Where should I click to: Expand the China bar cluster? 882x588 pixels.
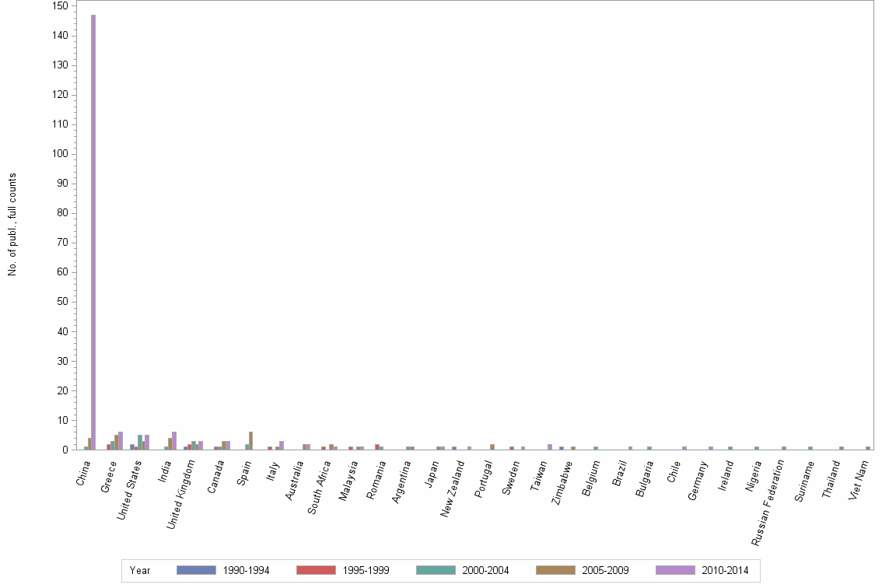click(89, 443)
